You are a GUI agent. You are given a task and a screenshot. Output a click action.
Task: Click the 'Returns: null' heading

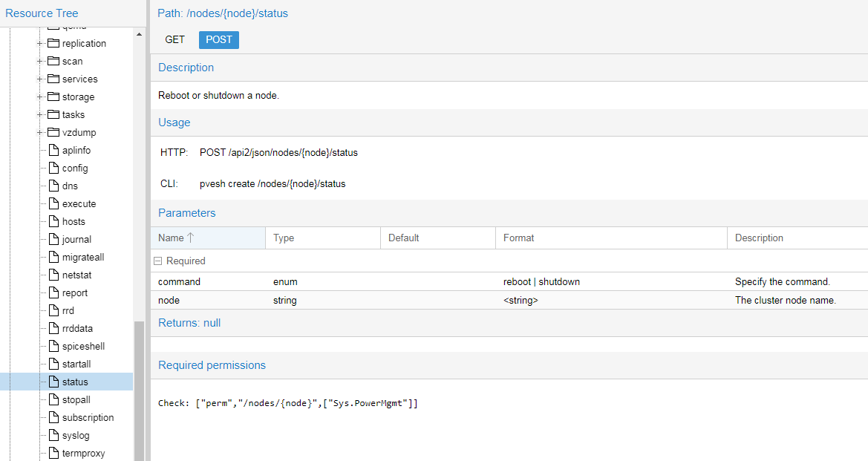click(189, 323)
